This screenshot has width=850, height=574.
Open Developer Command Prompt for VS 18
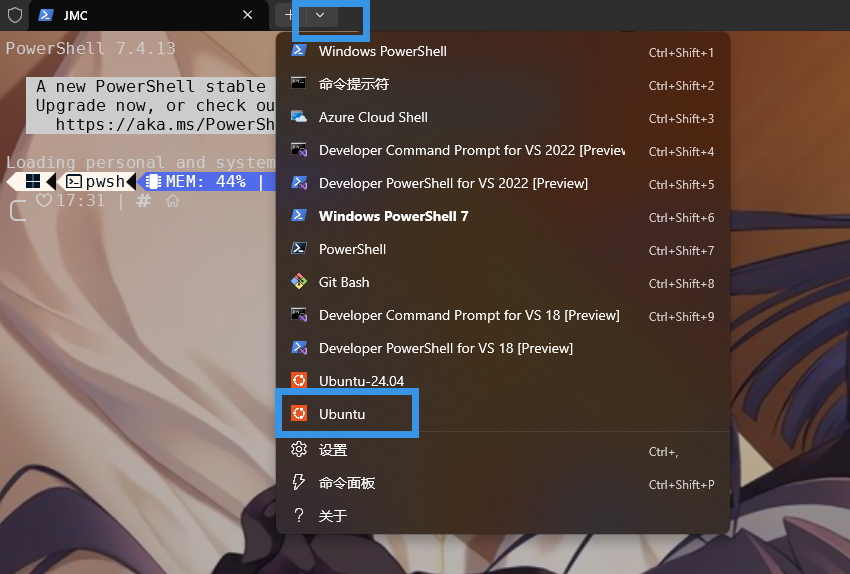[503, 315]
